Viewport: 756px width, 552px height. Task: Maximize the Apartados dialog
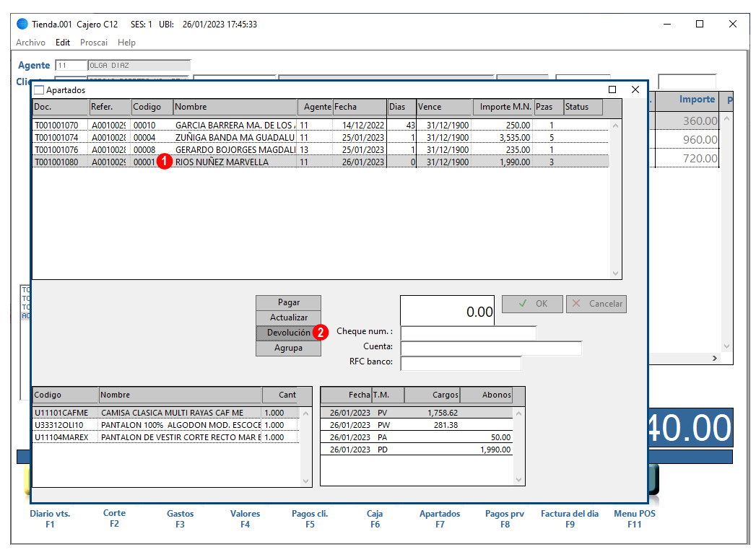pyautogui.click(x=612, y=89)
